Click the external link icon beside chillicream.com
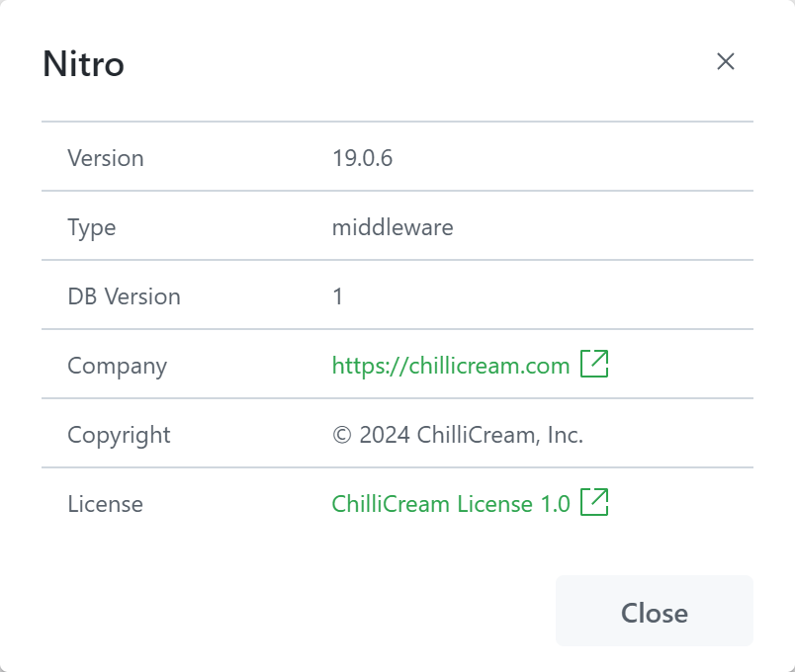The height and width of the screenshot is (672, 795). point(594,364)
